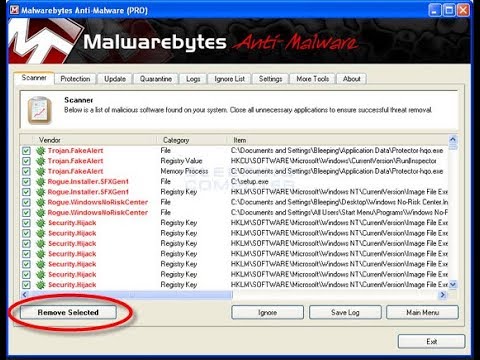Uncheck Trojan.FakeAlert File entry checkbox
Image resolution: width=480 pixels, height=360 pixels.
pyautogui.click(x=26, y=151)
